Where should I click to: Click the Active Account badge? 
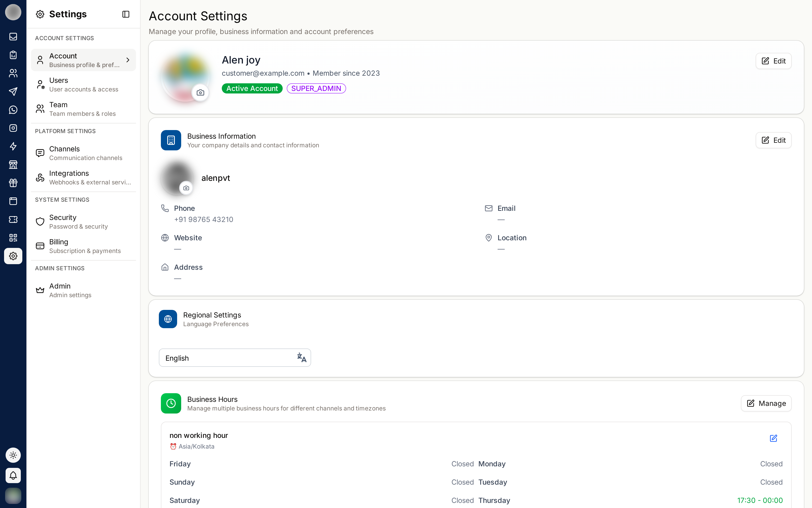click(252, 88)
